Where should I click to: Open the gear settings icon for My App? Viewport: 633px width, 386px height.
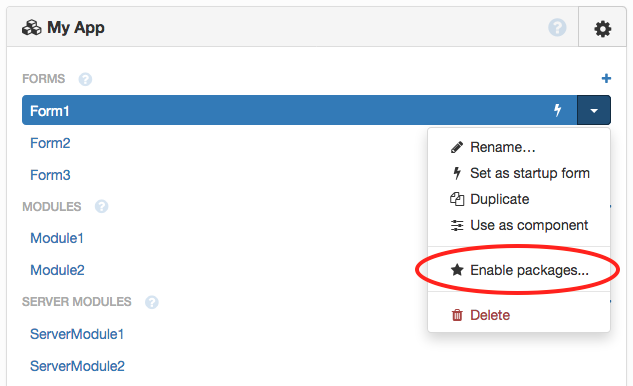pyautogui.click(x=602, y=29)
